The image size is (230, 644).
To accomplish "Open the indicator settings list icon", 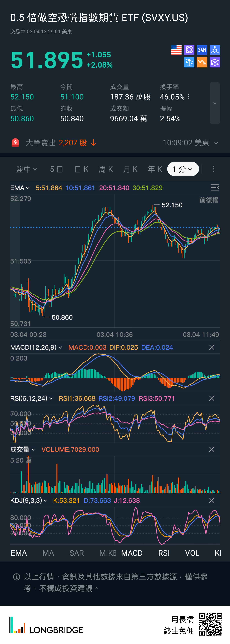I will tap(215, 188).
